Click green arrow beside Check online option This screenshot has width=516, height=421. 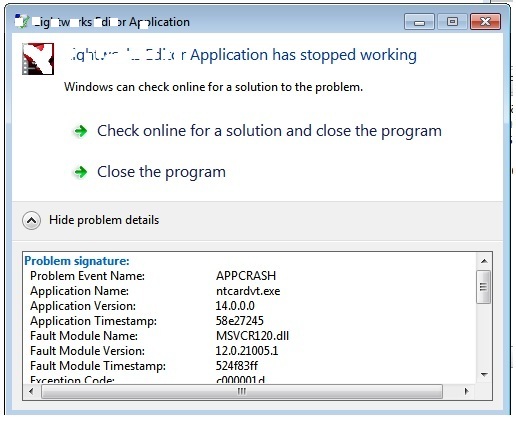pyautogui.click(x=80, y=131)
